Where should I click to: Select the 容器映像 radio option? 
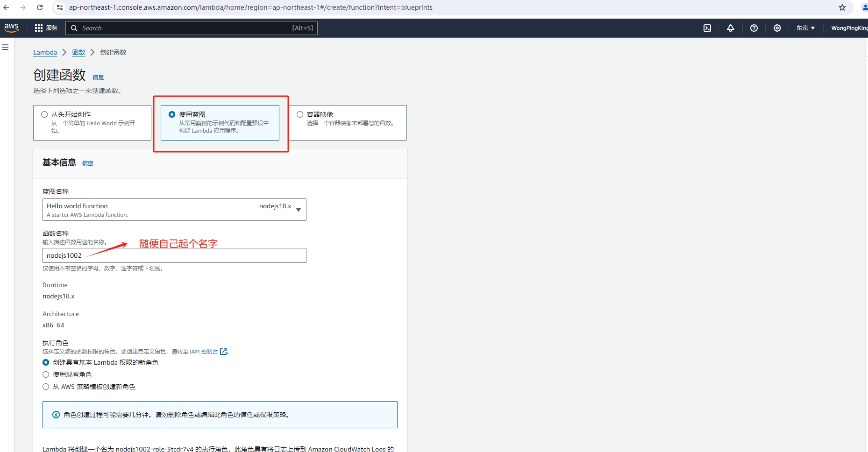tap(300, 114)
